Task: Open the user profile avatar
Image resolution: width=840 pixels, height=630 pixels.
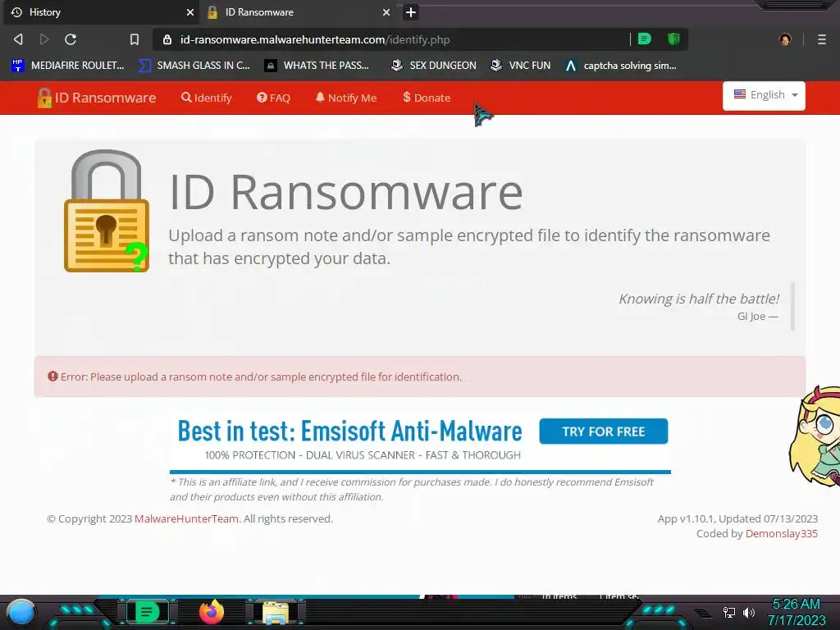Action: (785, 39)
